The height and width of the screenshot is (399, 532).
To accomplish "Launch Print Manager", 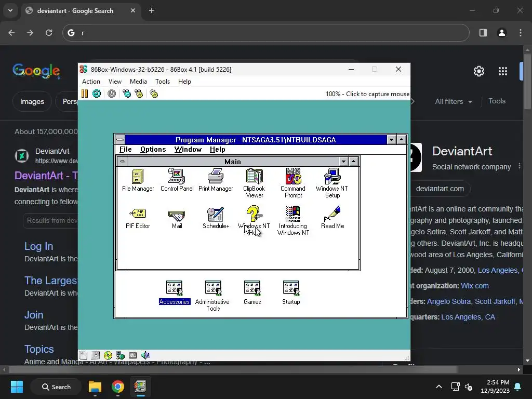I will pos(216,180).
